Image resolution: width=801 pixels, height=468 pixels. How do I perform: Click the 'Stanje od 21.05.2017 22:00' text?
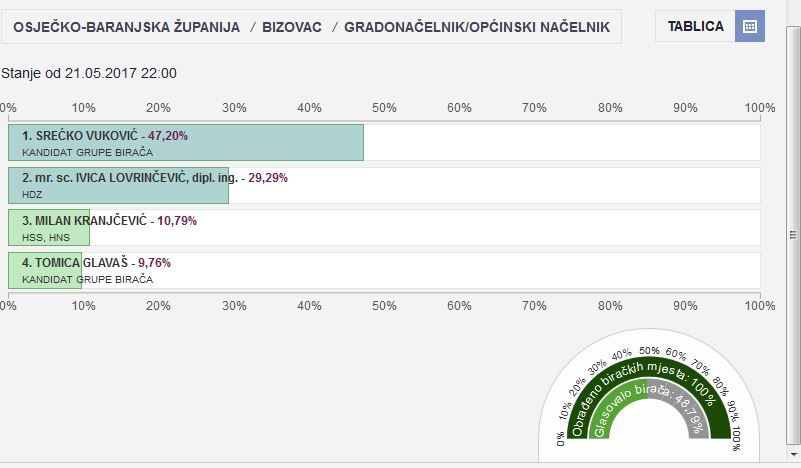pos(89,73)
